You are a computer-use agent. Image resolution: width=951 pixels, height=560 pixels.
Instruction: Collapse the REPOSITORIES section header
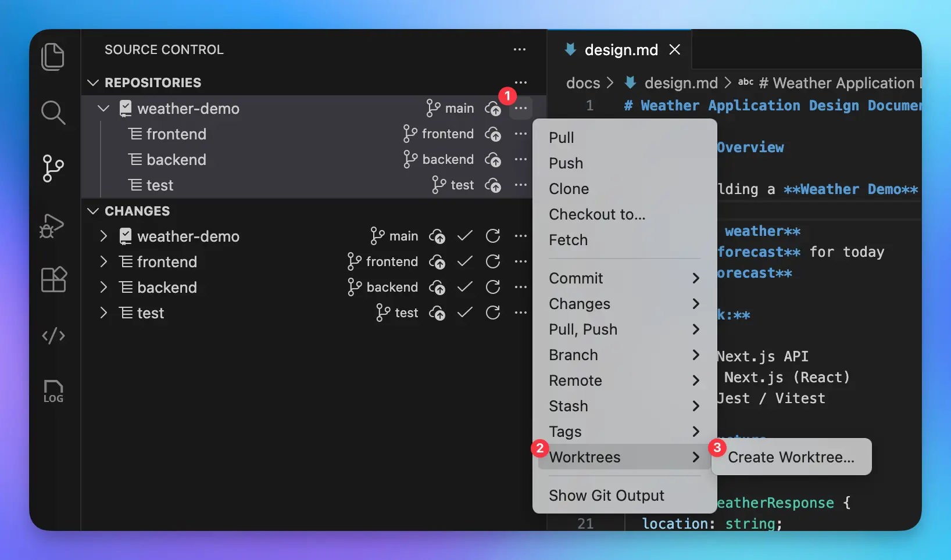93,82
